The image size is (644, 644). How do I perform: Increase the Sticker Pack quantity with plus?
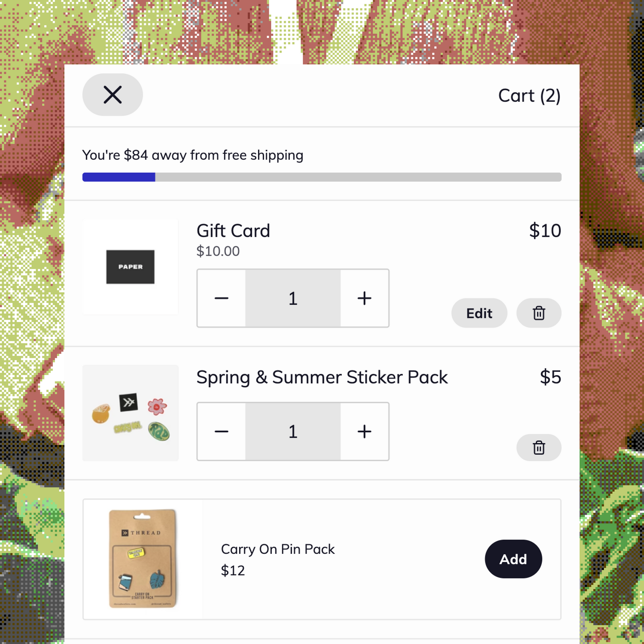pos(364,431)
